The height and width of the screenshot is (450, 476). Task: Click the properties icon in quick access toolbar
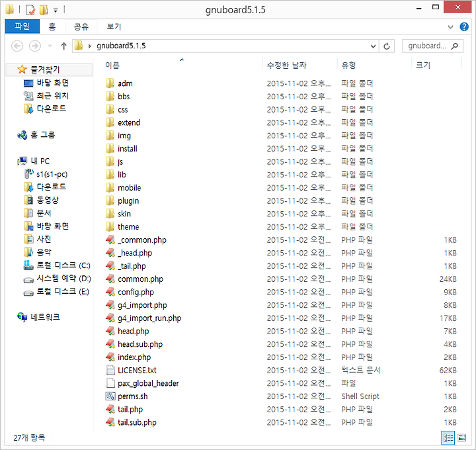(30, 10)
